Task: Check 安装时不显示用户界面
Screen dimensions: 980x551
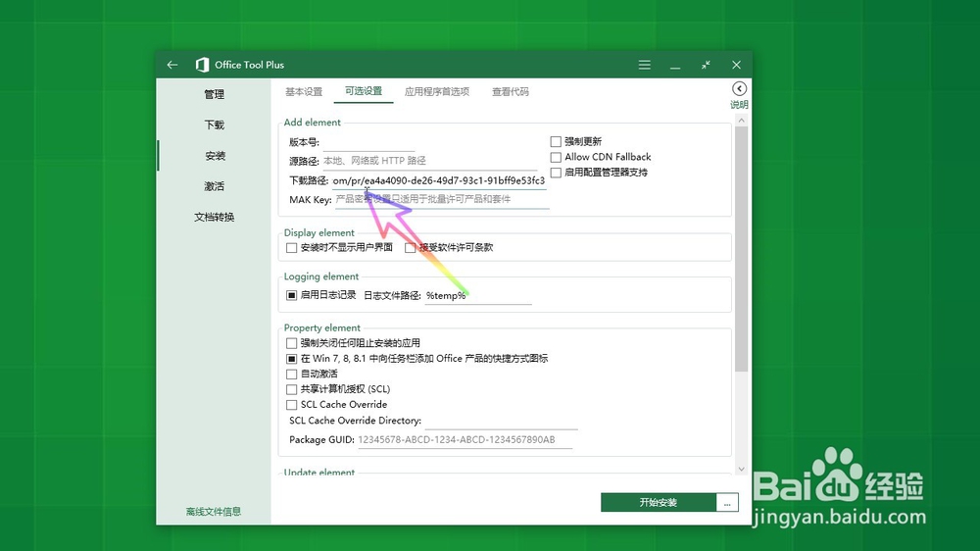Action: pyautogui.click(x=291, y=248)
